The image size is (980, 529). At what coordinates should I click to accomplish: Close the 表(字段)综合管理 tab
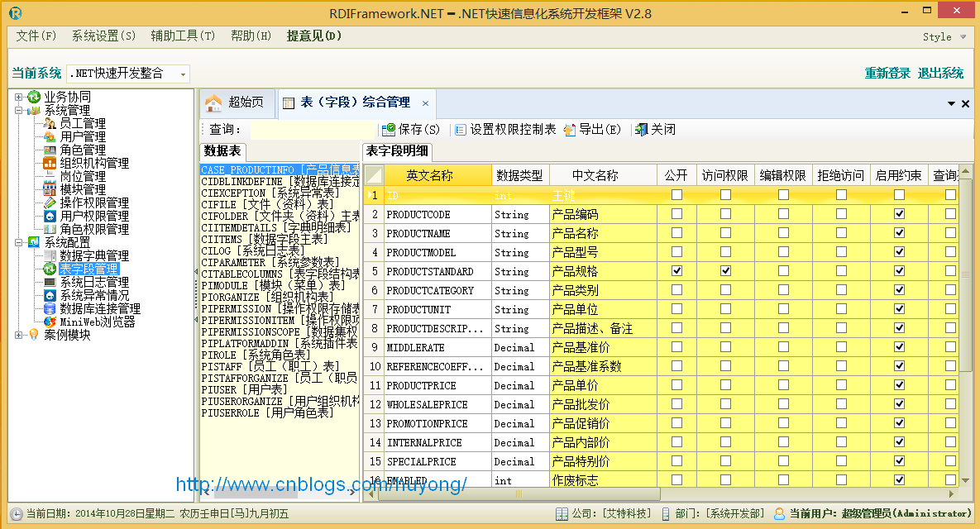426,103
